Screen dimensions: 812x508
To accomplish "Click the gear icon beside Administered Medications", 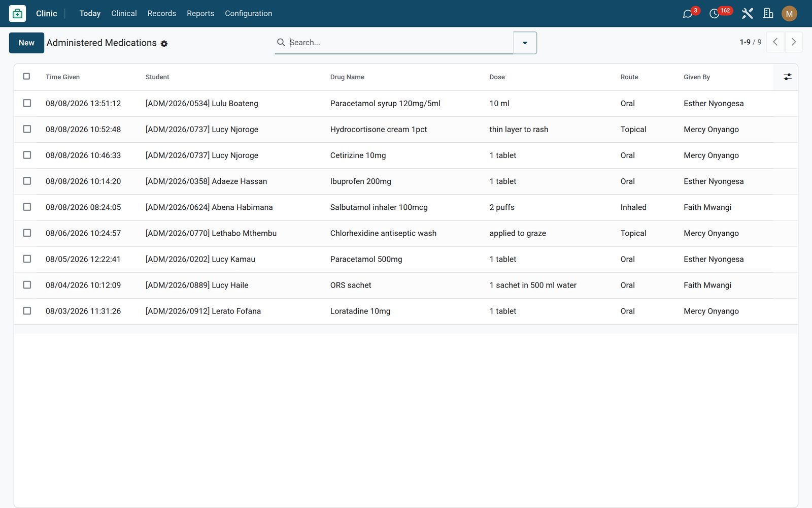I will pyautogui.click(x=164, y=44).
